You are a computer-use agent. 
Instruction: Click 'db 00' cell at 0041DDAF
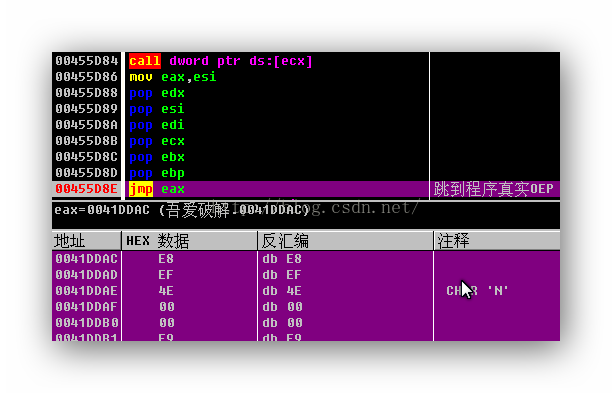(x=283, y=307)
